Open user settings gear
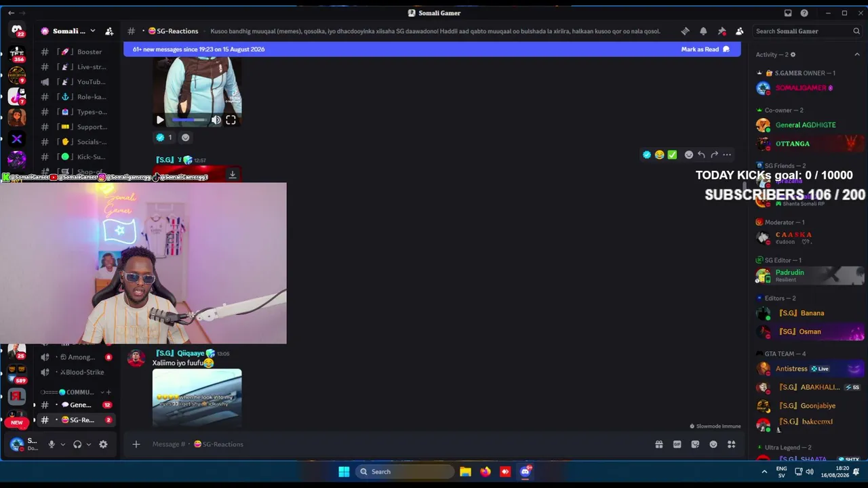This screenshot has height=488, width=868. [x=103, y=444]
